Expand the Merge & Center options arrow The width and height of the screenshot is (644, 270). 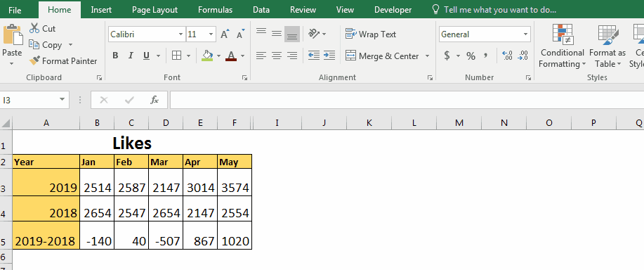coord(427,56)
